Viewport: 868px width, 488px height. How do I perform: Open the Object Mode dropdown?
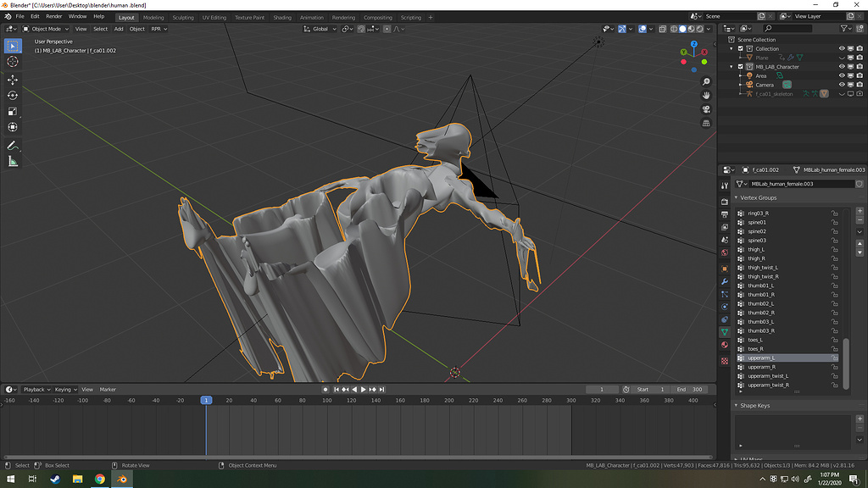click(46, 29)
